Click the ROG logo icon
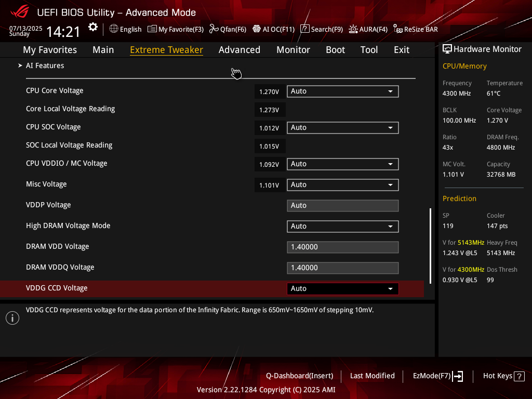The image size is (532, 399). (x=20, y=12)
